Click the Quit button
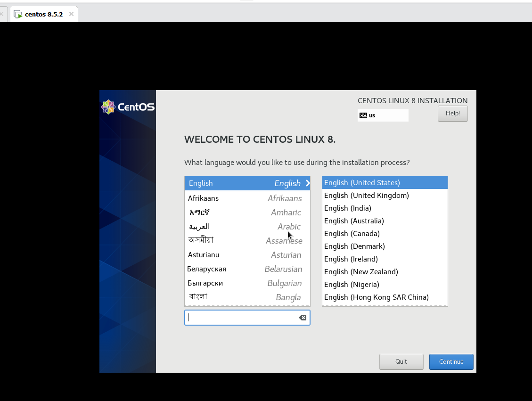 coord(401,361)
